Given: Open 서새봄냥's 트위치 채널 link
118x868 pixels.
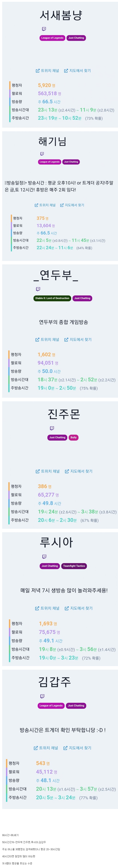Looking at the screenshot, I should click(47, 71).
